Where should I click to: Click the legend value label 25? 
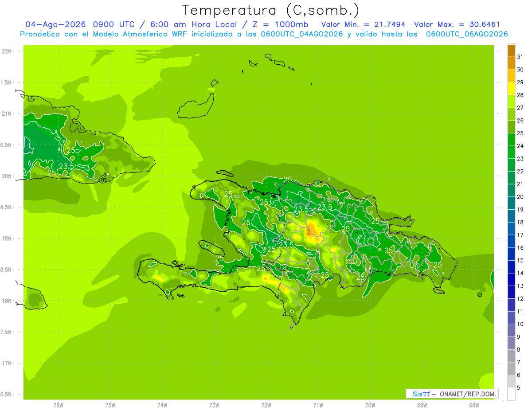coord(520,133)
